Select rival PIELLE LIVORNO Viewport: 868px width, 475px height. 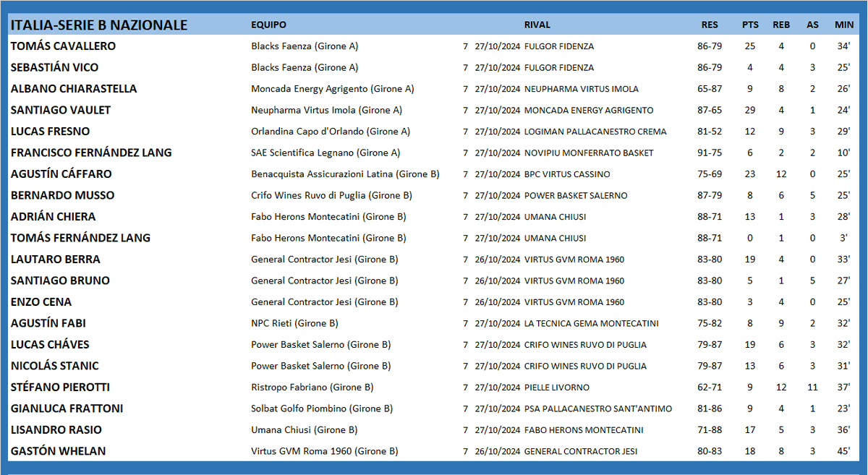coord(557,388)
